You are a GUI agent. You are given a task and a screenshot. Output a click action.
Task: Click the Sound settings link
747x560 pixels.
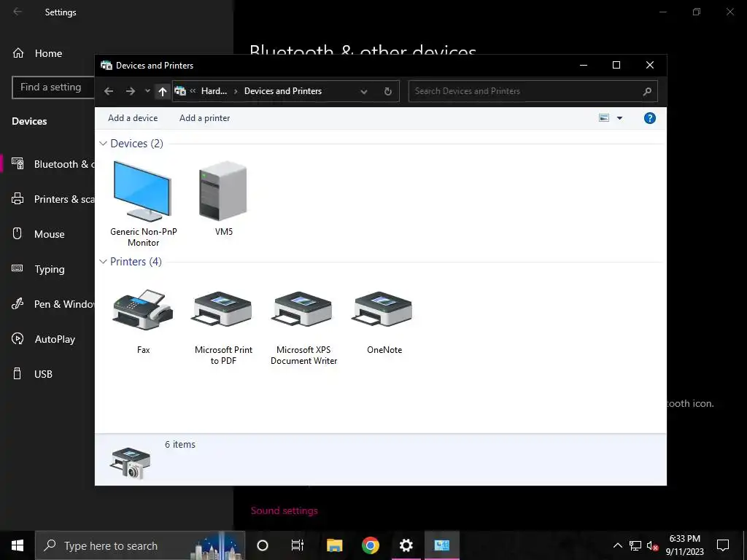285,510
